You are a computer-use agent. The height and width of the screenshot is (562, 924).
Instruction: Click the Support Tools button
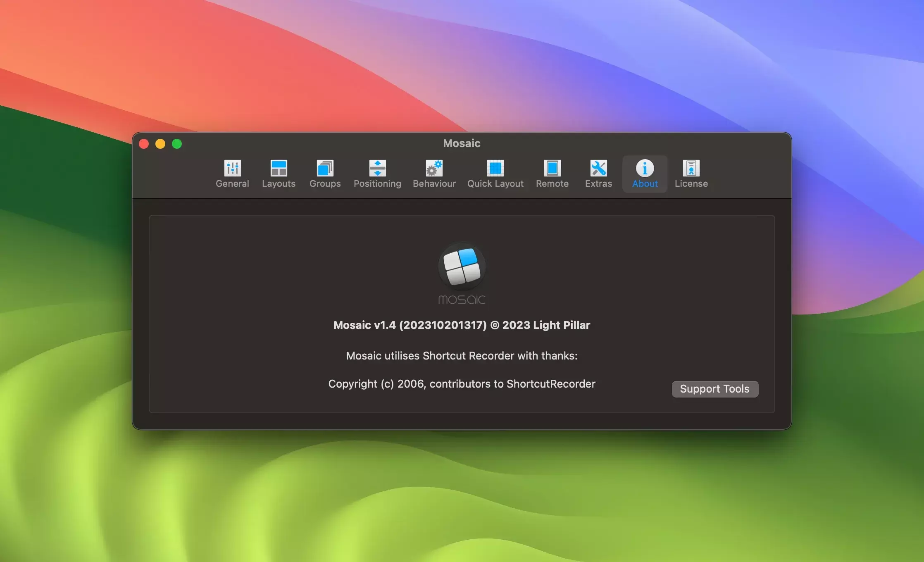tap(715, 389)
